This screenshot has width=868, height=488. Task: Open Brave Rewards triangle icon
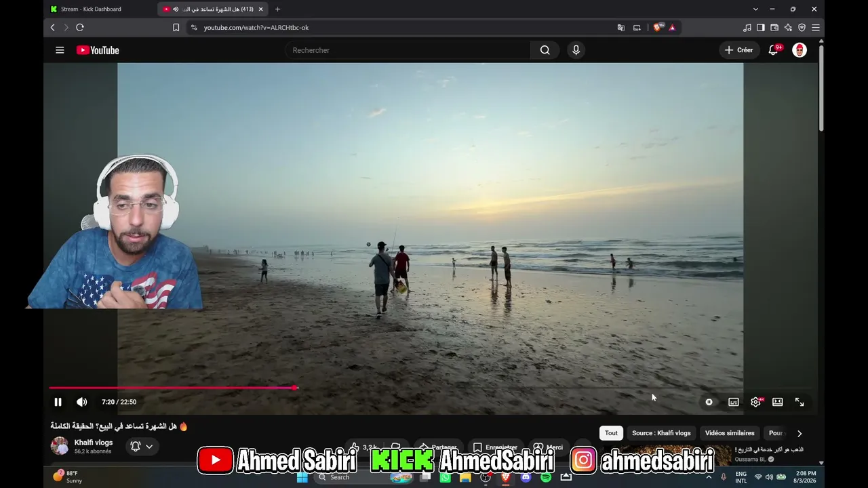click(672, 28)
